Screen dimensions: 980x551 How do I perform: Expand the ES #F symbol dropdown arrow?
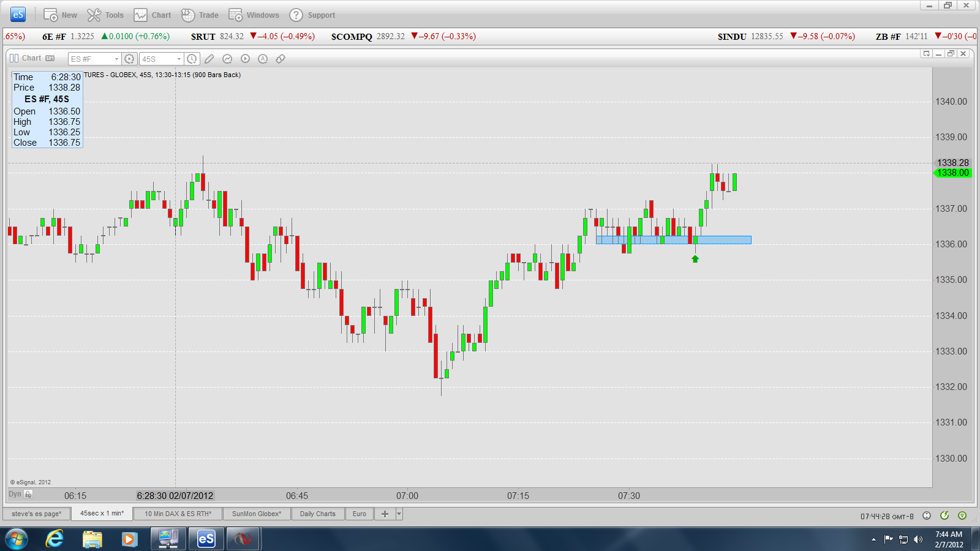tap(116, 59)
